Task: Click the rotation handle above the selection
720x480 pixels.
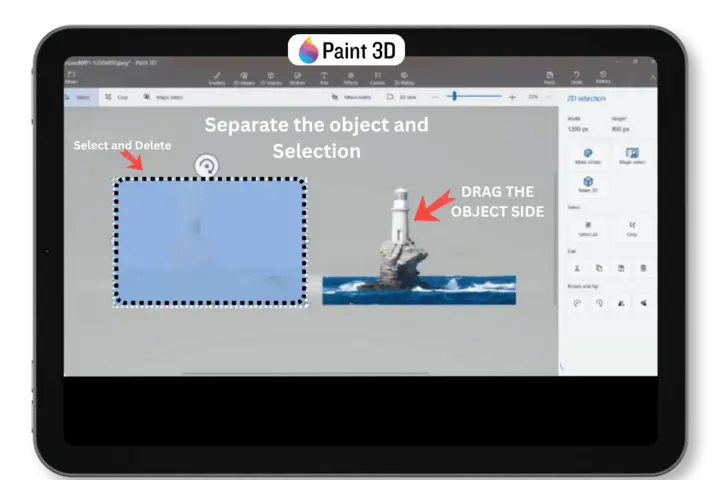Action: tap(206, 165)
